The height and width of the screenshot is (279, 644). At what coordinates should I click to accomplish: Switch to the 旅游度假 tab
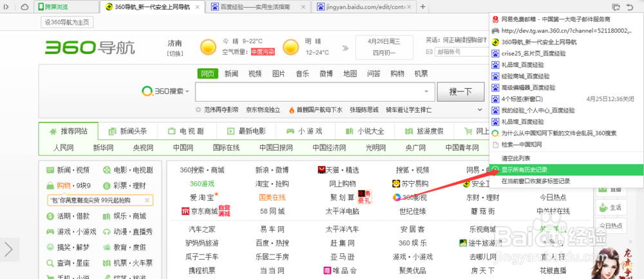(424, 131)
